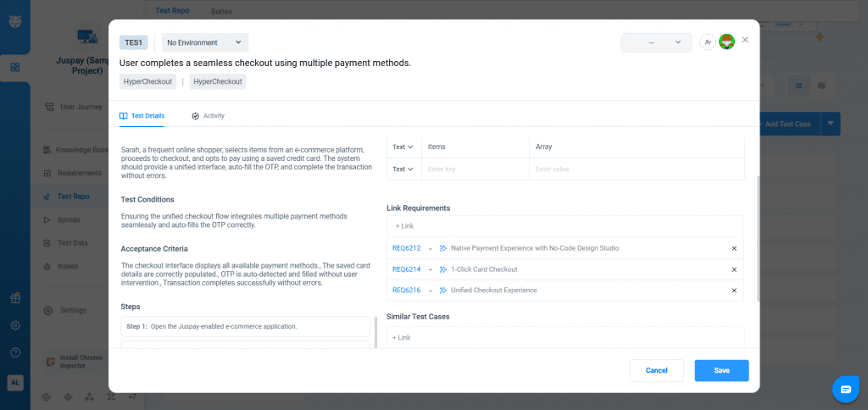Click the help question mark icon
This screenshot has width=868, height=410.
pos(15,352)
